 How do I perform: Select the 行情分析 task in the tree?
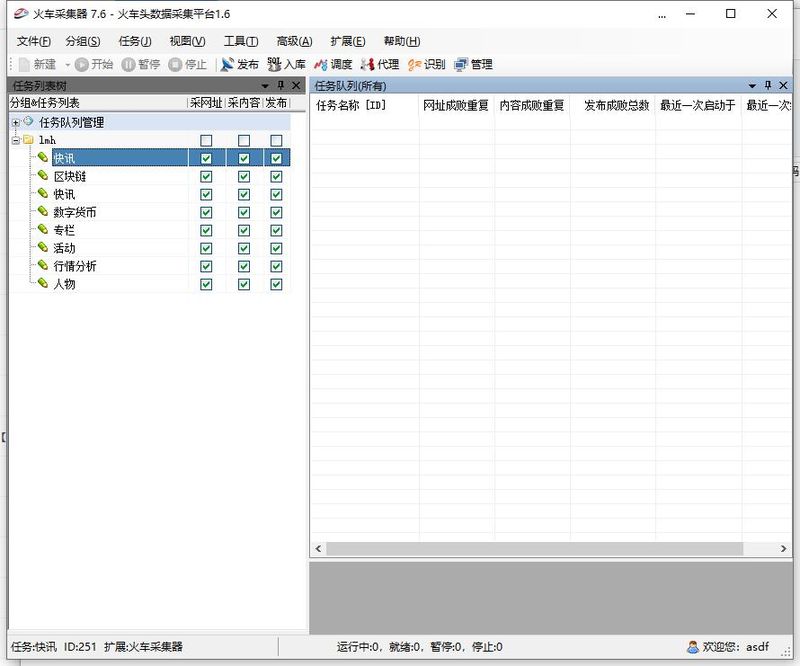point(75,266)
